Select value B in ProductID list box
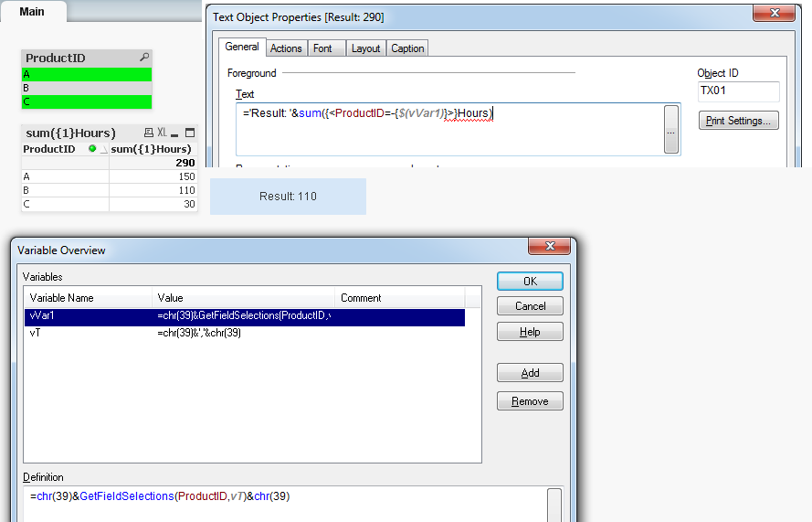Image resolution: width=812 pixels, height=522 pixels. pyautogui.click(x=86, y=89)
